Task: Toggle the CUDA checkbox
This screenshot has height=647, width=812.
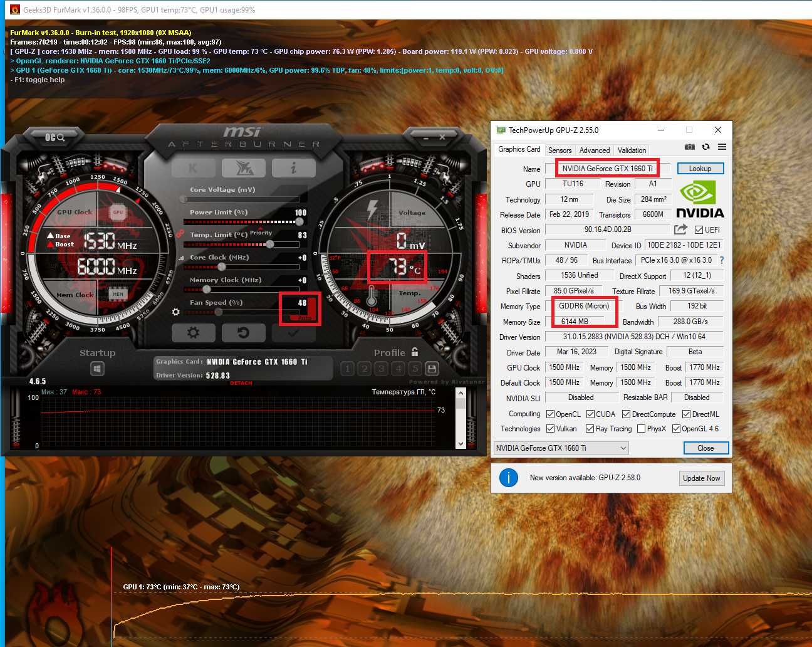Action: 590,414
